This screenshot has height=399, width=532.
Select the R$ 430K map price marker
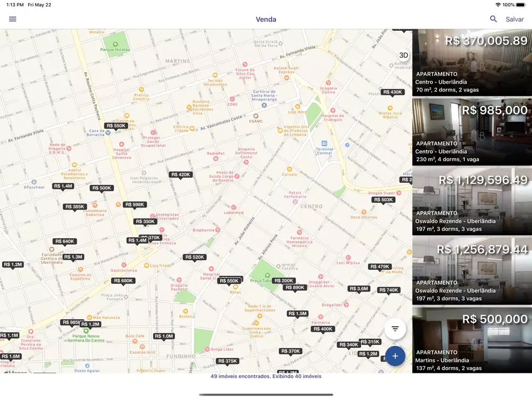(392, 92)
